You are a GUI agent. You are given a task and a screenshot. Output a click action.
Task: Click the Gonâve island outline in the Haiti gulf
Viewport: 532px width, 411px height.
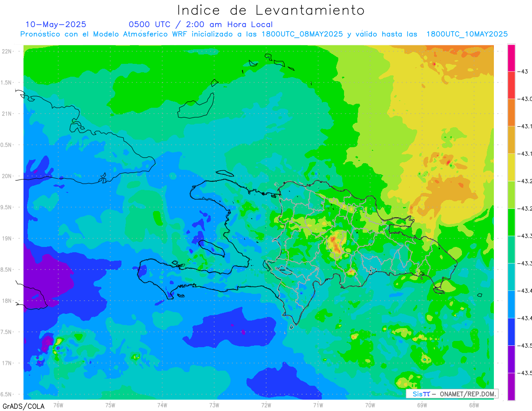pos(211,248)
